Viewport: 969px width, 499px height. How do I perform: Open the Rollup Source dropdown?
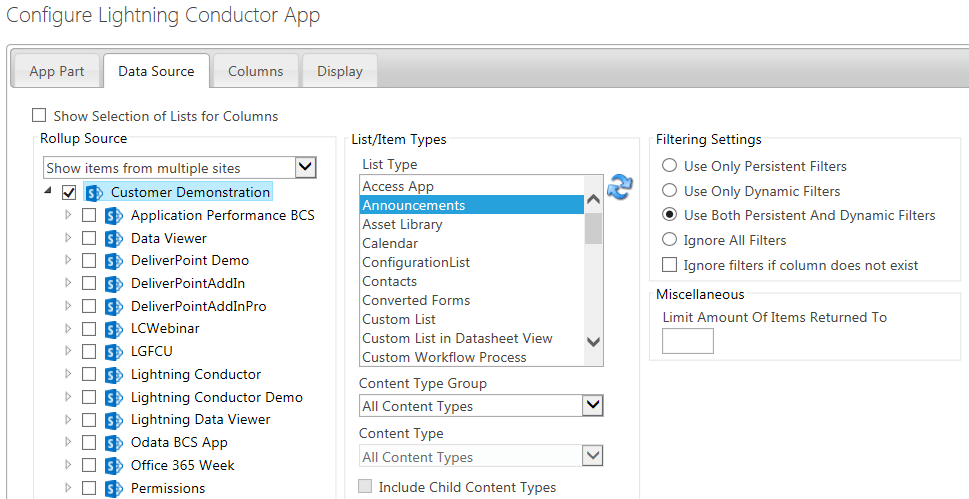(305, 167)
